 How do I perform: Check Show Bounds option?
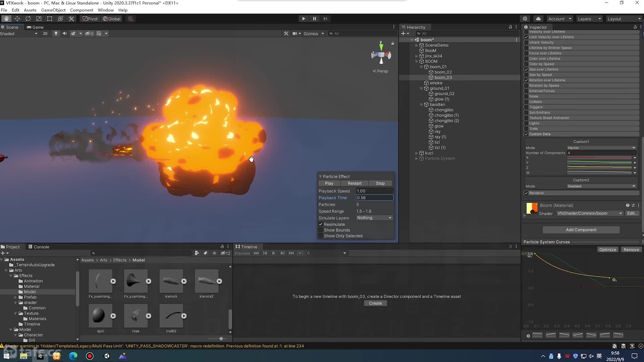coord(321,230)
